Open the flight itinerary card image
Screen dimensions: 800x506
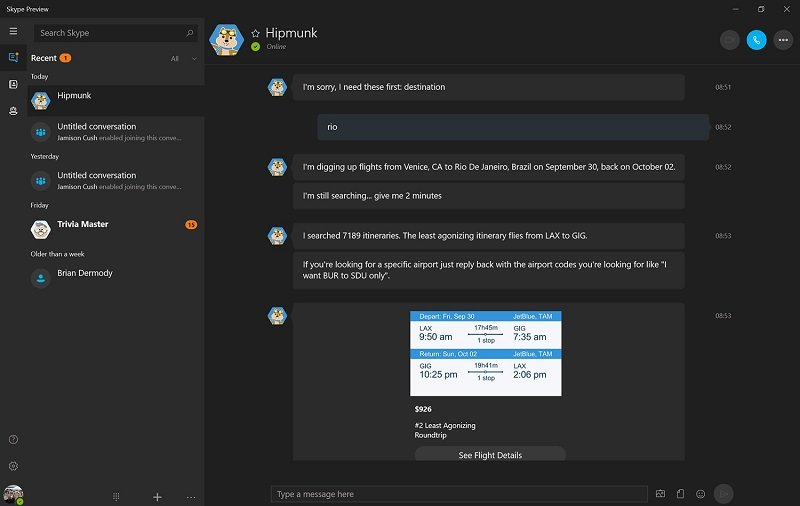[486, 353]
